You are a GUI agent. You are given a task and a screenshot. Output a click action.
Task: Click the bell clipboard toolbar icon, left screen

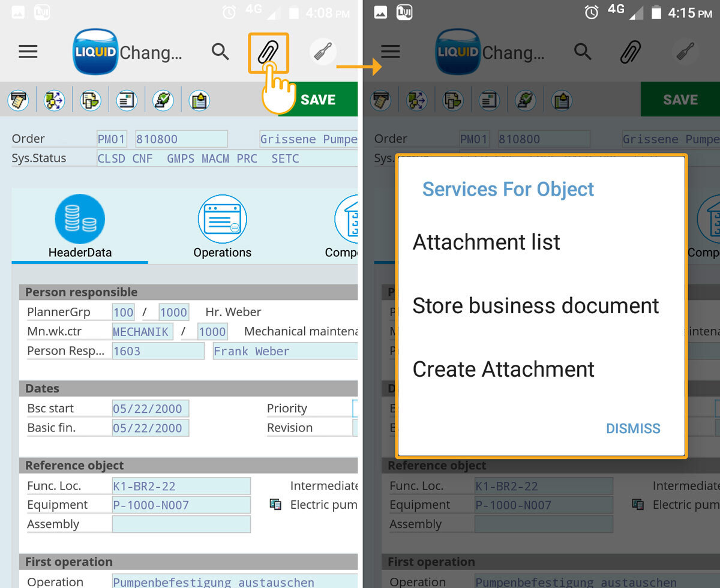point(199,100)
